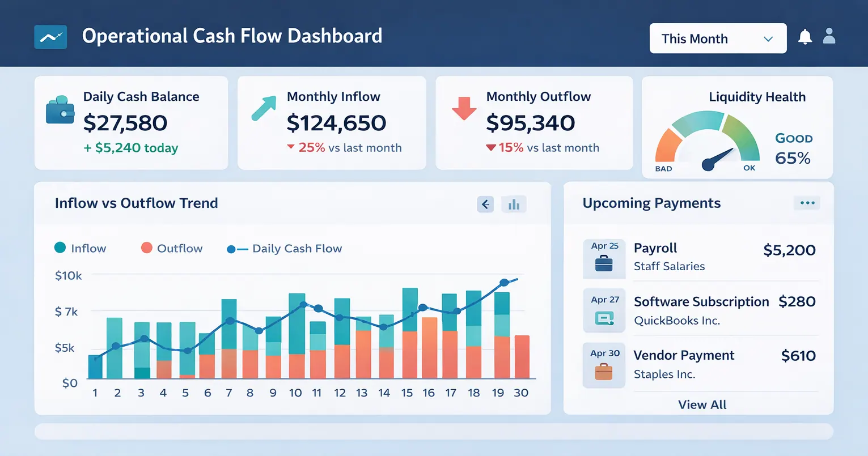The height and width of the screenshot is (456, 868).
Task: Click the wallet icon beside Daily Cash Balance
Action: 59,110
